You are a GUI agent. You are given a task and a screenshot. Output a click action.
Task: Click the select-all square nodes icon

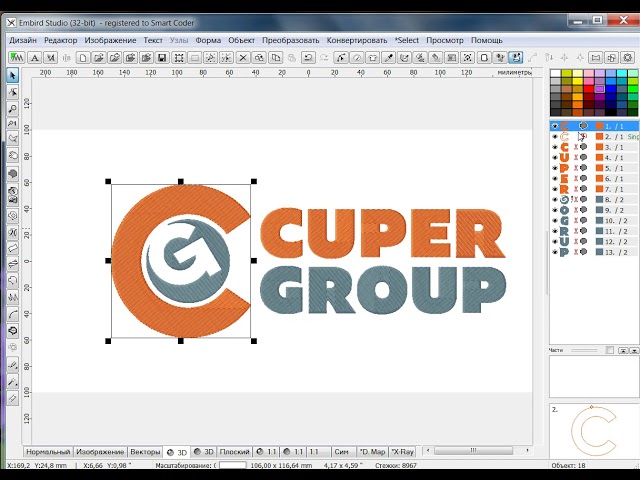(x=178, y=58)
